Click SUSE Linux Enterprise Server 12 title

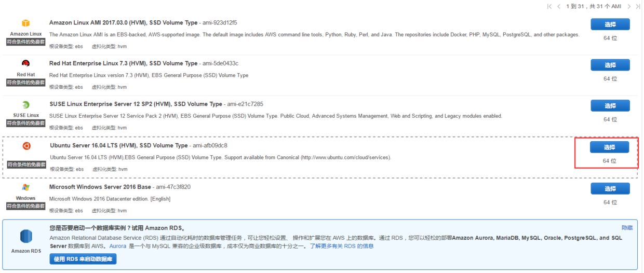[x=136, y=104]
